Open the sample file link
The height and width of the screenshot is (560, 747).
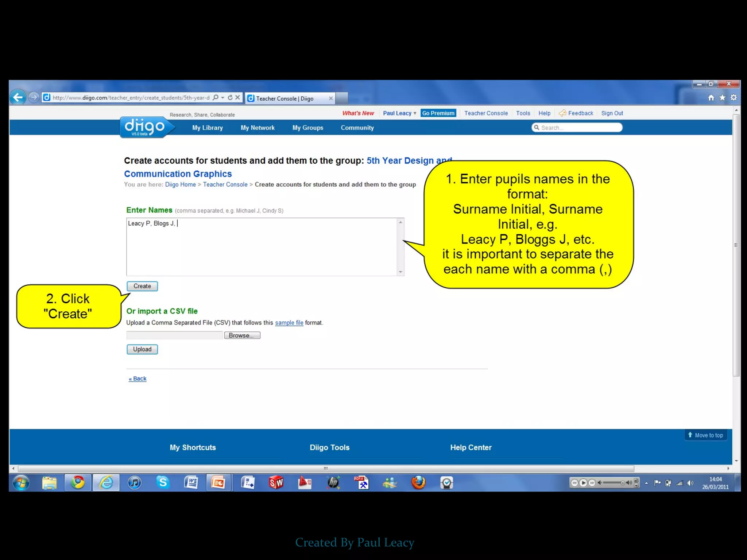coord(289,323)
